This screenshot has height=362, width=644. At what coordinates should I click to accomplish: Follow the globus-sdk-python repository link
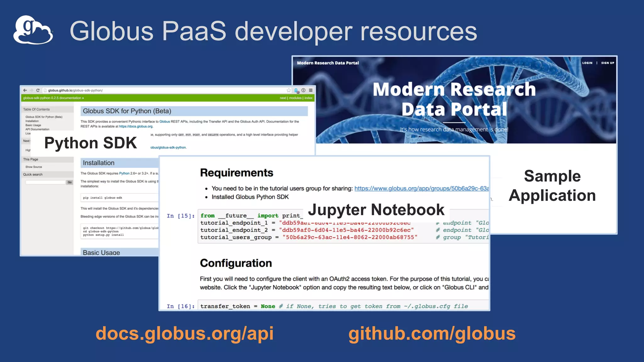[168, 147]
